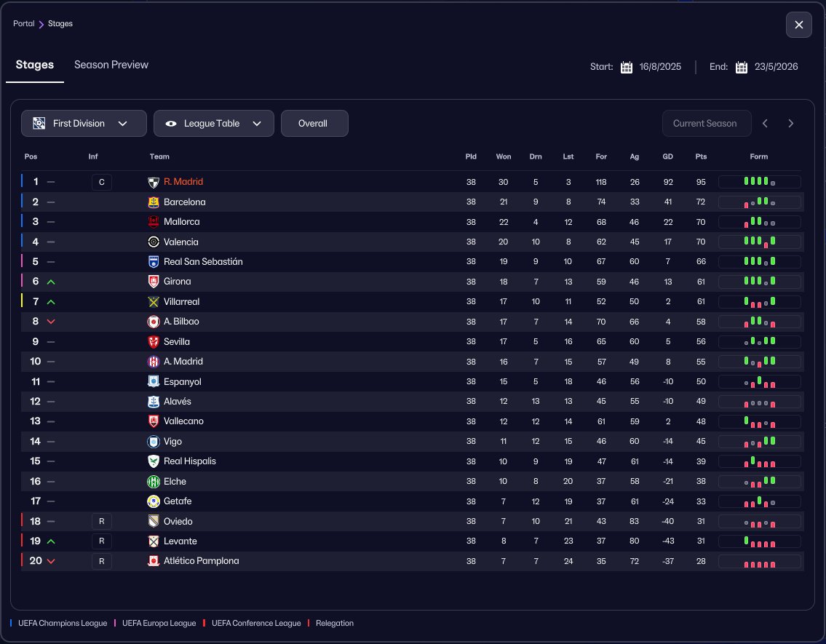Click Barcelona's form indicator bar
This screenshot has height=644, width=826.
click(x=759, y=202)
